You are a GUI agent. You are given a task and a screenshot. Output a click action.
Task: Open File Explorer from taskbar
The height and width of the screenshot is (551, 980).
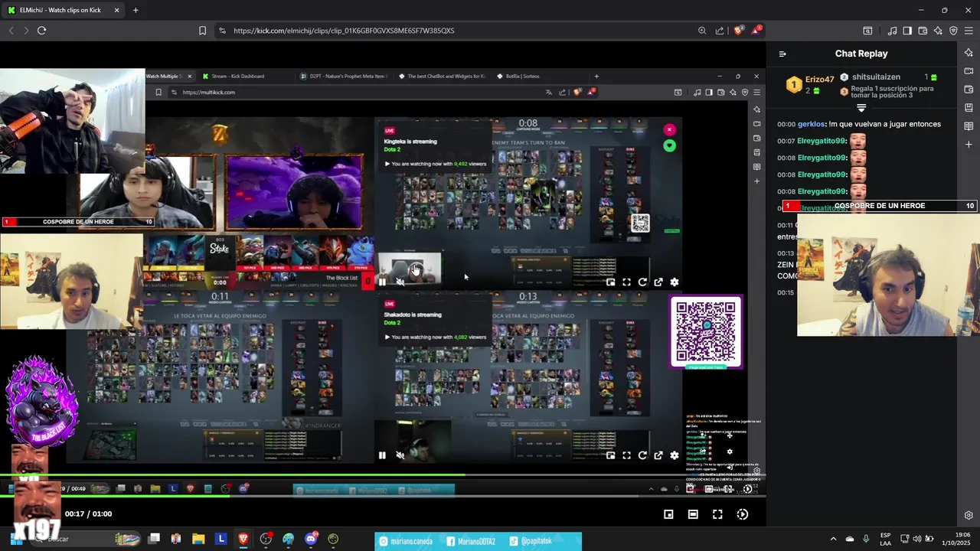[x=198, y=539]
